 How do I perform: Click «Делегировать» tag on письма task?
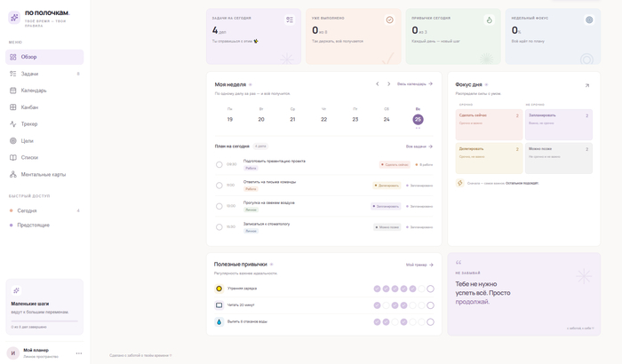click(x=387, y=186)
